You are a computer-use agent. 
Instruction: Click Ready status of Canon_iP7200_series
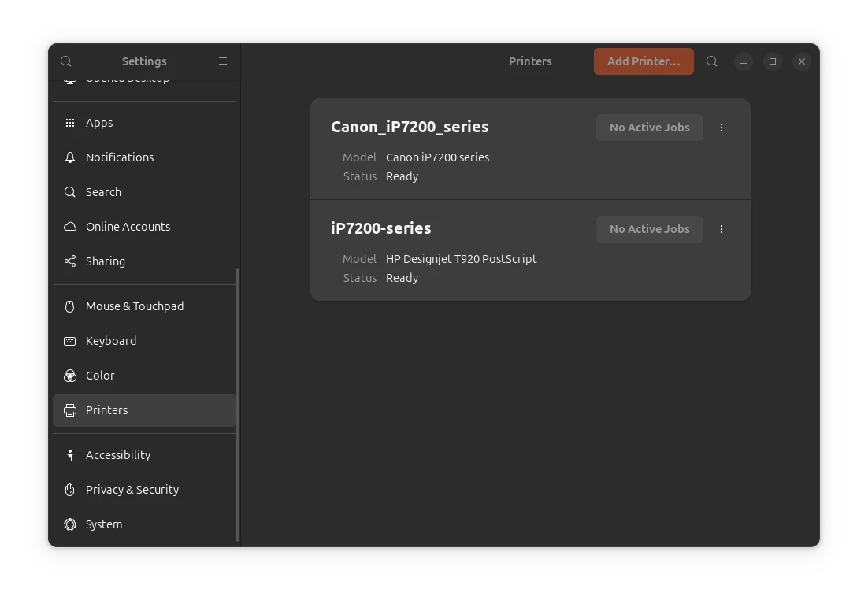[x=402, y=176]
